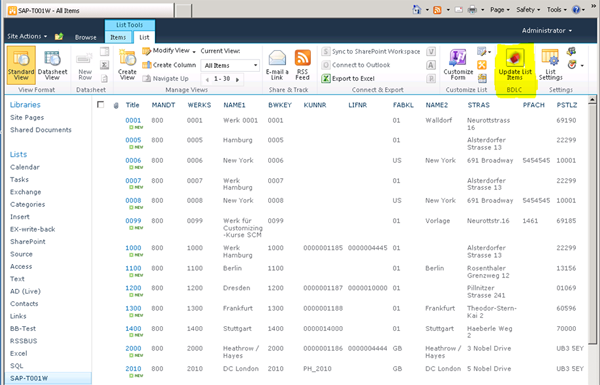The width and height of the screenshot is (600, 385).
Task: Open the EX-write-back list
Action: (x=33, y=229)
